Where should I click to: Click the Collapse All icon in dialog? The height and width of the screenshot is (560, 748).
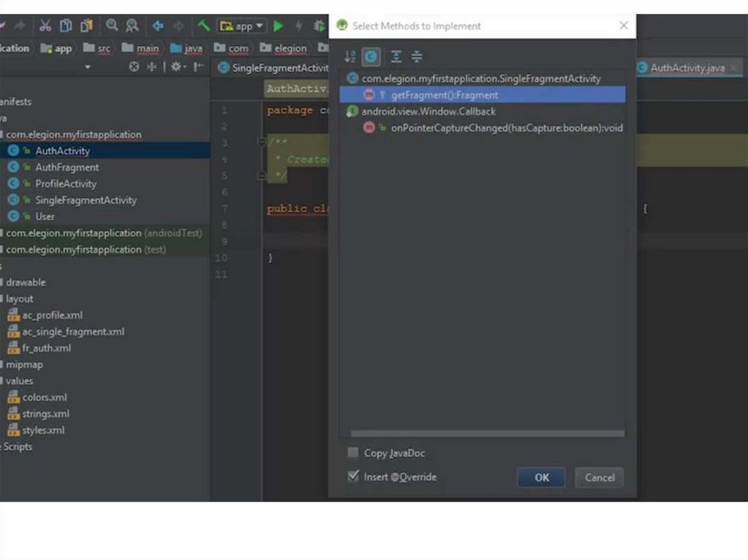click(416, 57)
